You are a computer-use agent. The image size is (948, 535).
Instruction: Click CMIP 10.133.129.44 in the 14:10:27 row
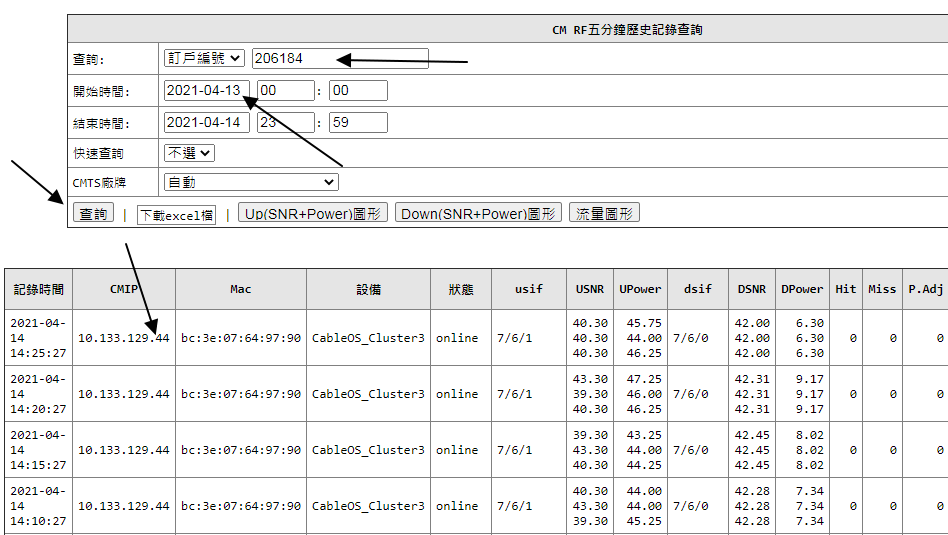(x=124, y=506)
